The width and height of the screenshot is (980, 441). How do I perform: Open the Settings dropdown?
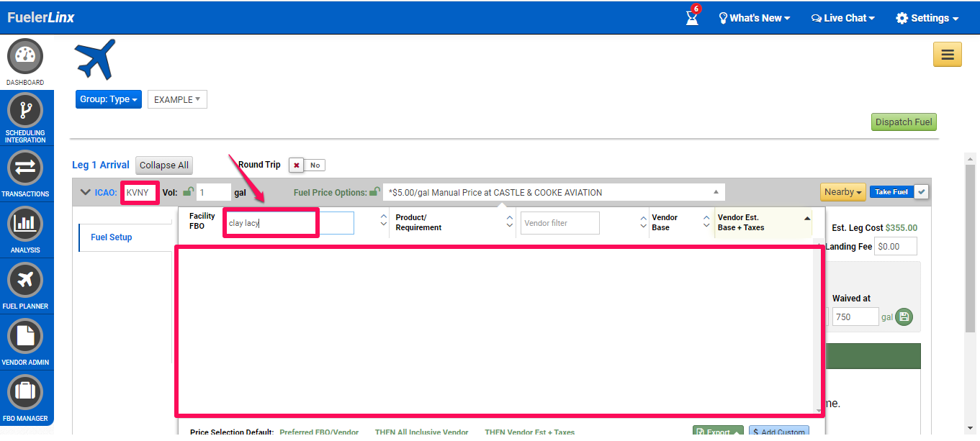click(x=927, y=18)
